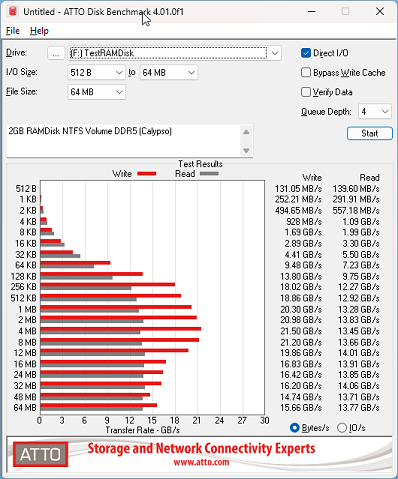This screenshot has height=479, width=398.
Task: Expand the Drive selection dropdown
Action: [275, 53]
